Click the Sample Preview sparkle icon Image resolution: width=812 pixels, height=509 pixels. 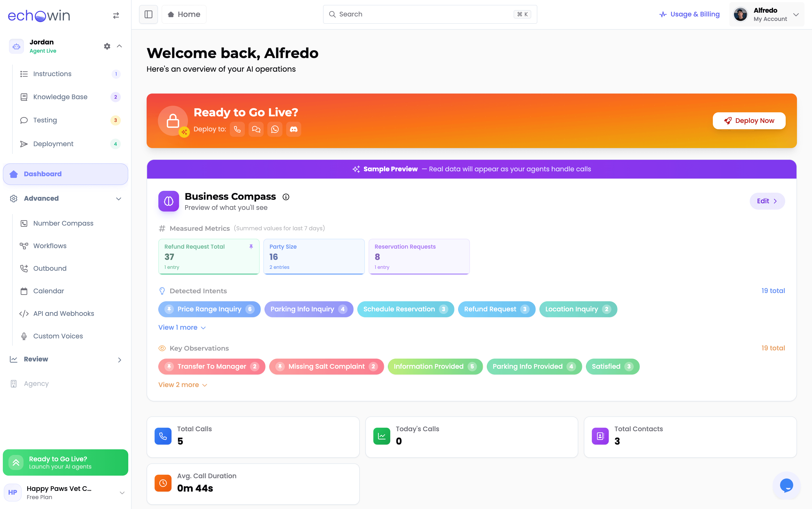pyautogui.click(x=356, y=169)
